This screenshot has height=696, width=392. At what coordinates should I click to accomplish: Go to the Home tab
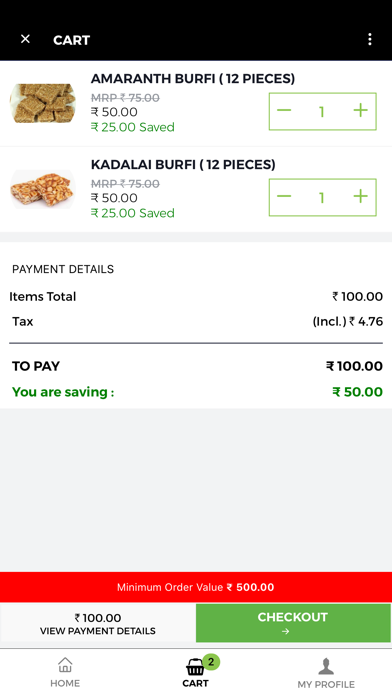click(x=65, y=672)
